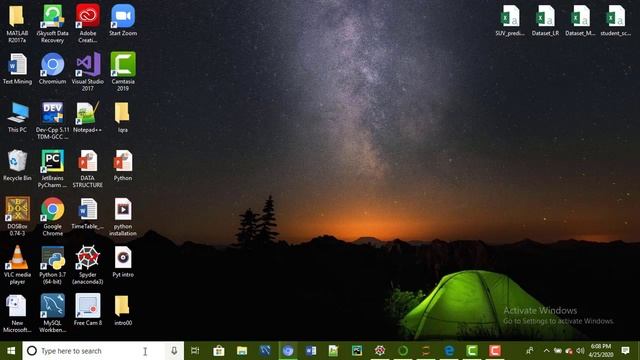The height and width of the screenshot is (360, 640).
Task: Switch to red Camtasia recorder taskbar icon
Action: coord(495,351)
